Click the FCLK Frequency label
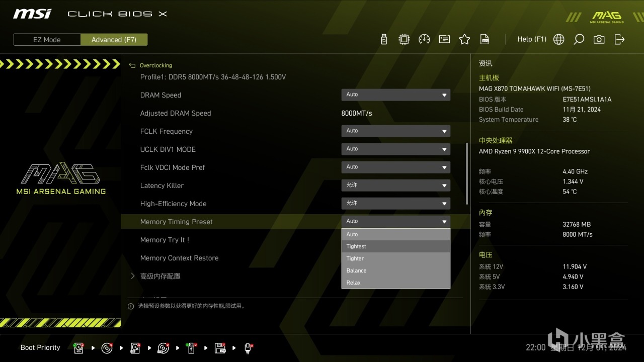 [x=167, y=131]
